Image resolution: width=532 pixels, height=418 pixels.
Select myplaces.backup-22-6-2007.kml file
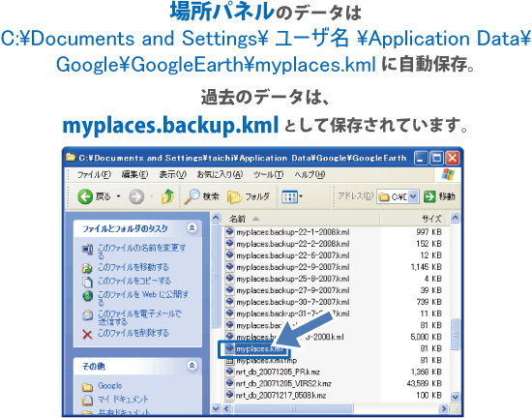(293, 255)
